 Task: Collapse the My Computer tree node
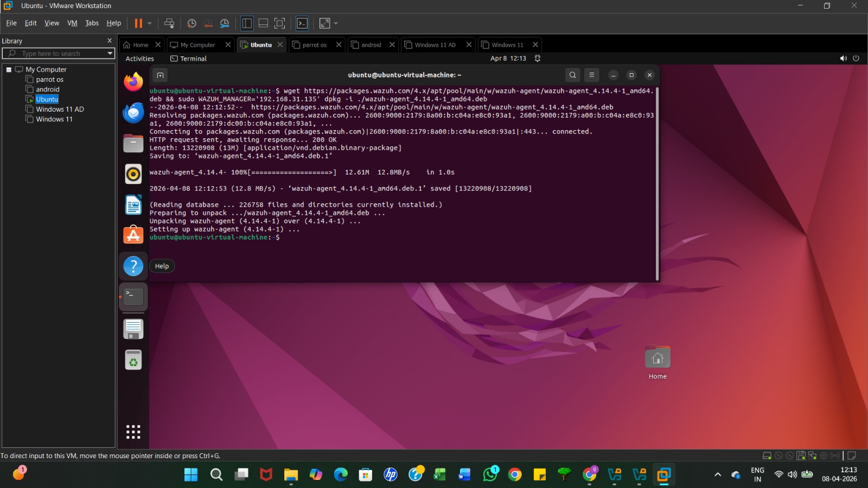(x=9, y=69)
